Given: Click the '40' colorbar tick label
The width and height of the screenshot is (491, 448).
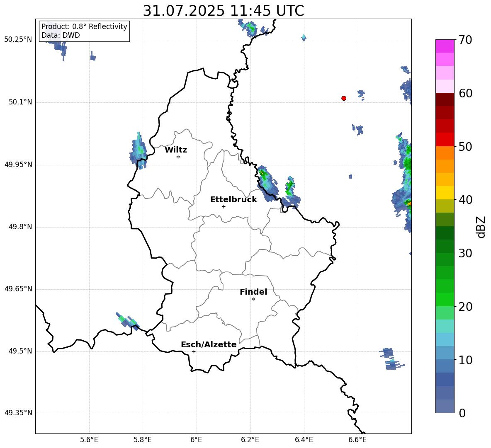Looking at the screenshot, I should click(465, 200).
